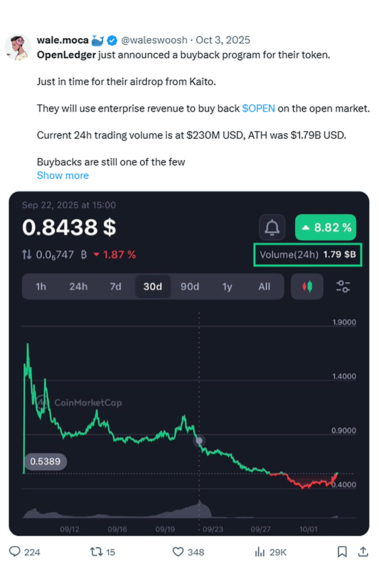This screenshot has height=588, width=379.
Task: Open view analytics bar icon
Action: coord(260,552)
